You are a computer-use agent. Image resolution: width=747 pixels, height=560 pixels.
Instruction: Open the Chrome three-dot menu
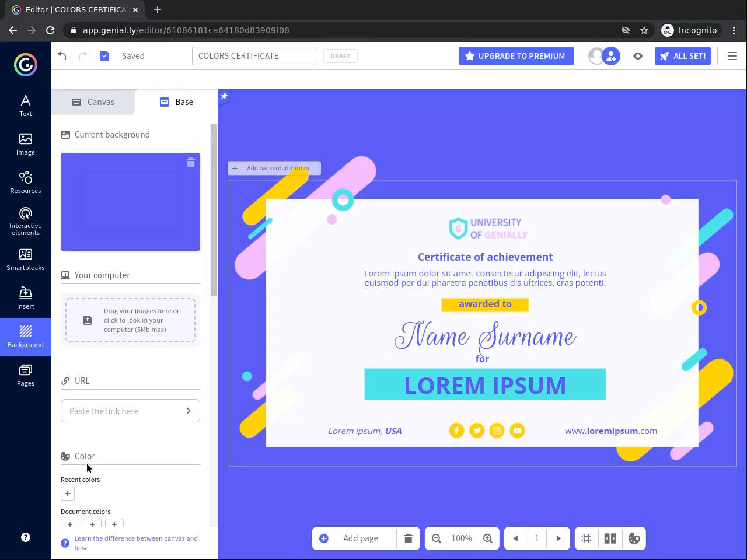734,30
